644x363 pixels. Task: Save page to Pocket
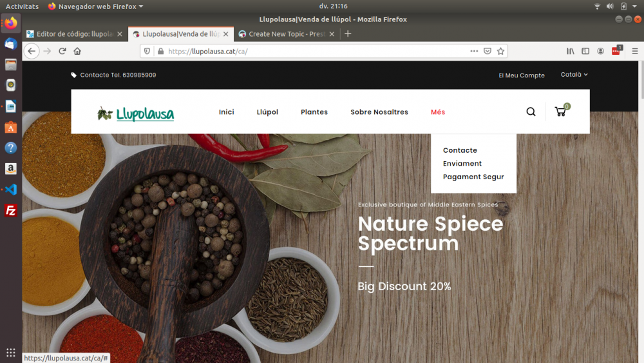(x=487, y=52)
